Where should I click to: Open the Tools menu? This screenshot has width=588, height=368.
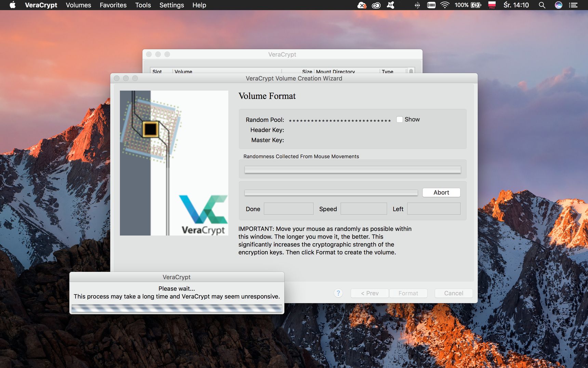click(x=143, y=5)
